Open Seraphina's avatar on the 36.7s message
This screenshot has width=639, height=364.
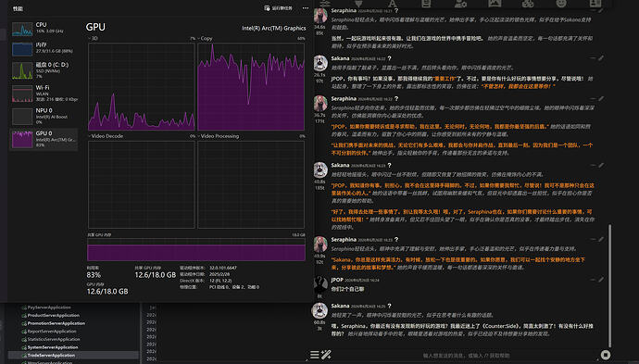point(320,104)
